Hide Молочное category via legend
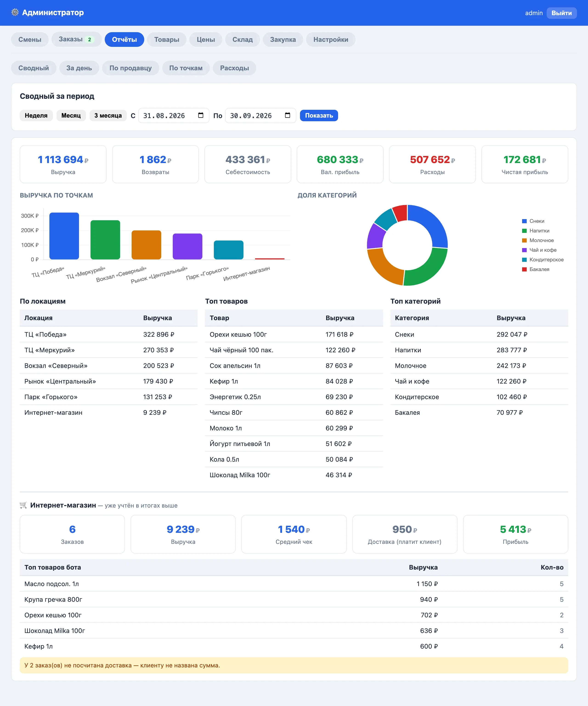 tap(537, 240)
